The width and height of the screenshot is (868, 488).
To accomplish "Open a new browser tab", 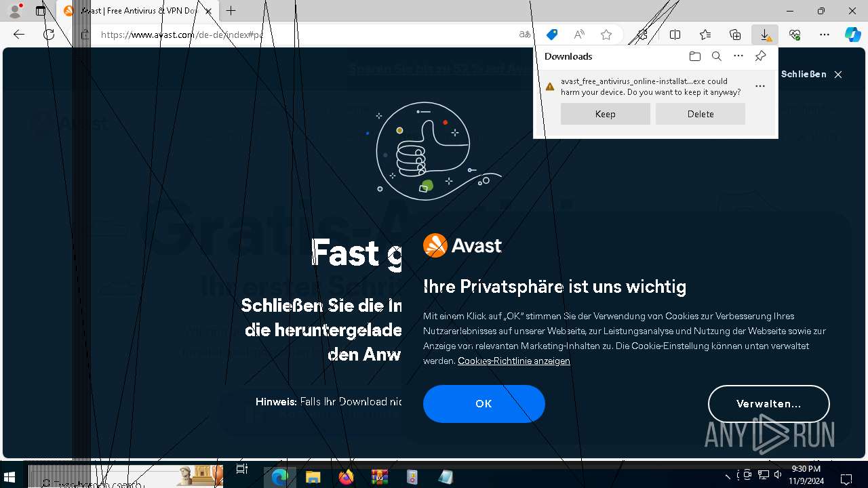I will coord(231,11).
